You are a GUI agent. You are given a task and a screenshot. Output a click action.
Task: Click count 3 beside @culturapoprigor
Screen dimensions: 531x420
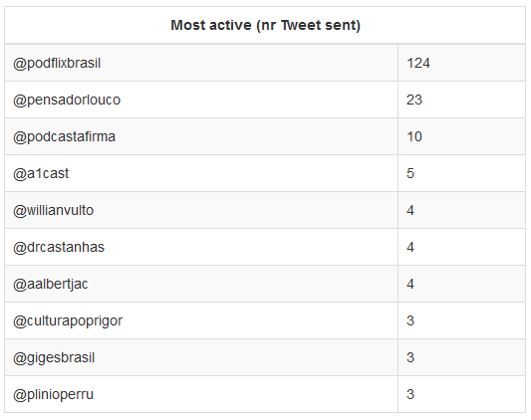[410, 320]
